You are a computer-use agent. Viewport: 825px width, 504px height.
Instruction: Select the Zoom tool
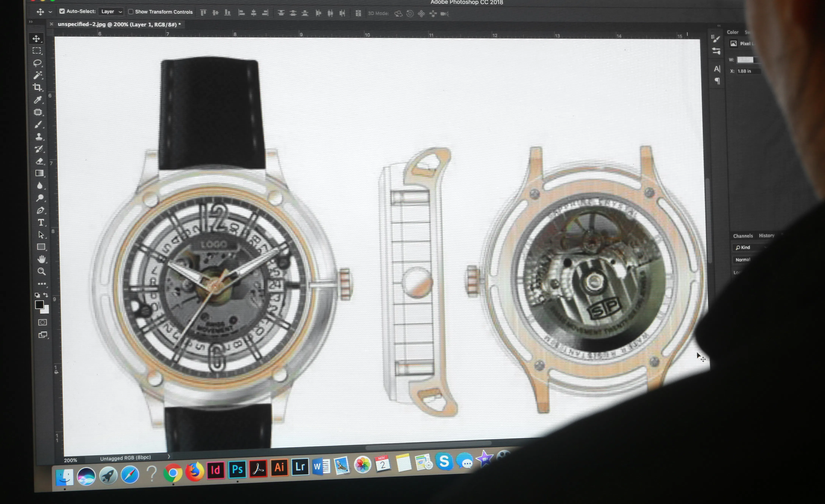point(41,271)
